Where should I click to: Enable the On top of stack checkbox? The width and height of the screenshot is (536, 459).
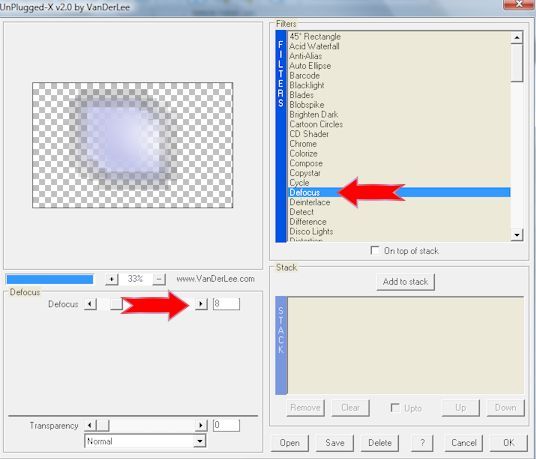click(x=375, y=251)
